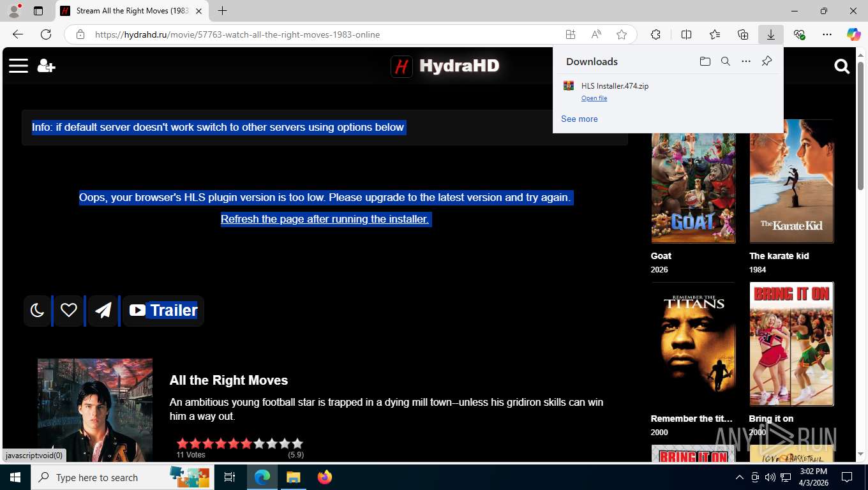This screenshot has height=490, width=868.
Task: Launch Firefox from taskbar
Action: [325, 477]
